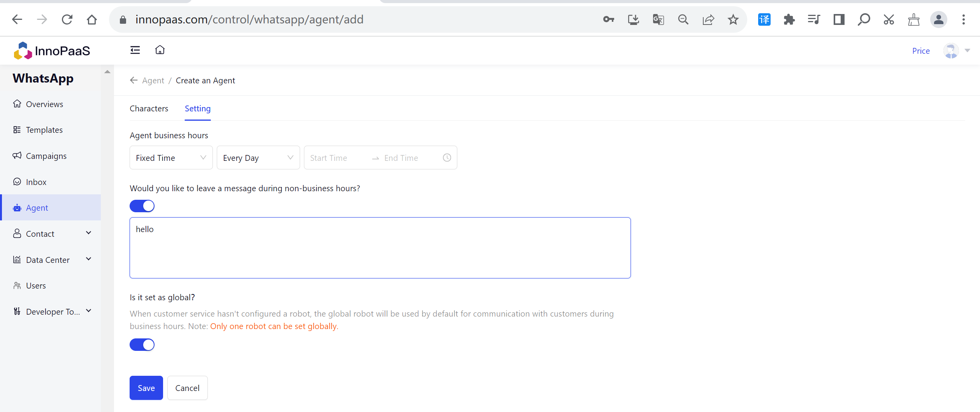The width and height of the screenshot is (980, 412).
Task: Open the Fixed Time dropdown
Action: (x=171, y=158)
